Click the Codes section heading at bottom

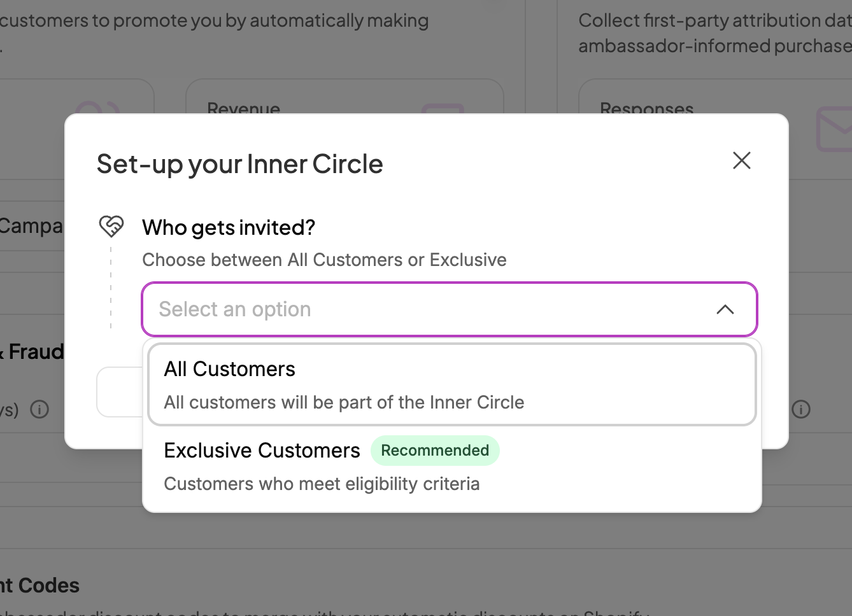coord(39,585)
